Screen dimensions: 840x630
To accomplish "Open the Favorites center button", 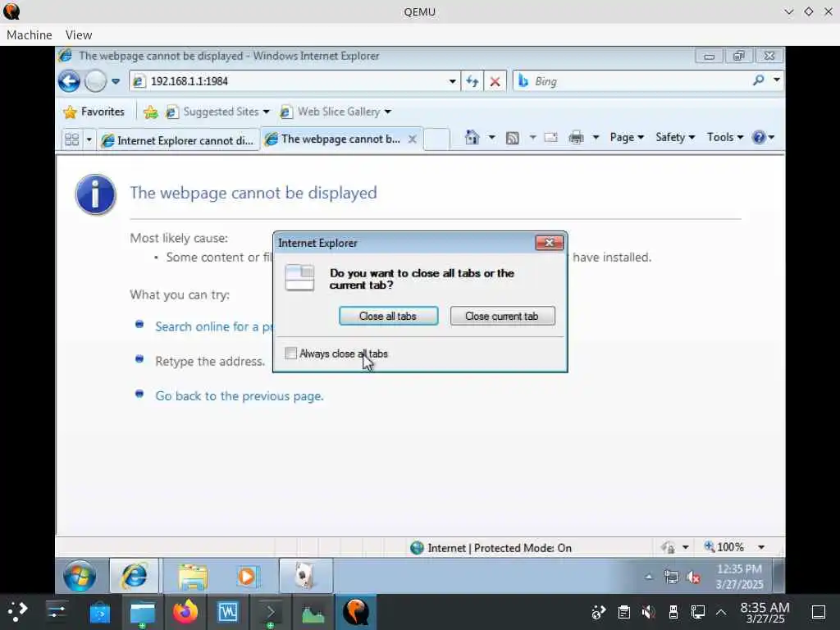I will (x=94, y=112).
